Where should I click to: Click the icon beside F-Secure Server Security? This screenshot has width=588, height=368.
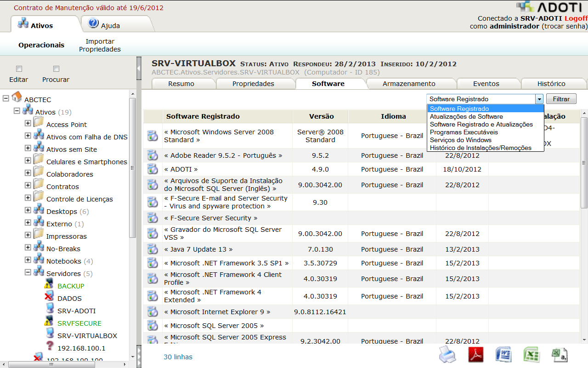pyautogui.click(x=153, y=218)
